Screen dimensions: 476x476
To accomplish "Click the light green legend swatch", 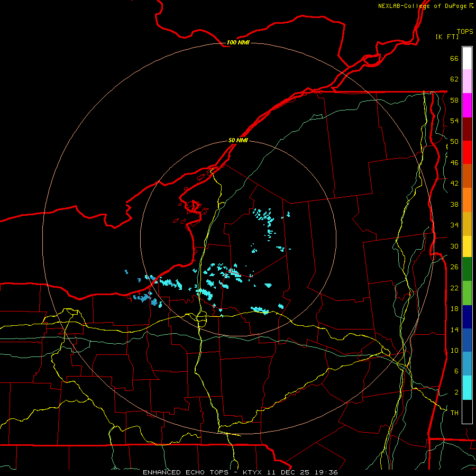I will coord(467,293).
